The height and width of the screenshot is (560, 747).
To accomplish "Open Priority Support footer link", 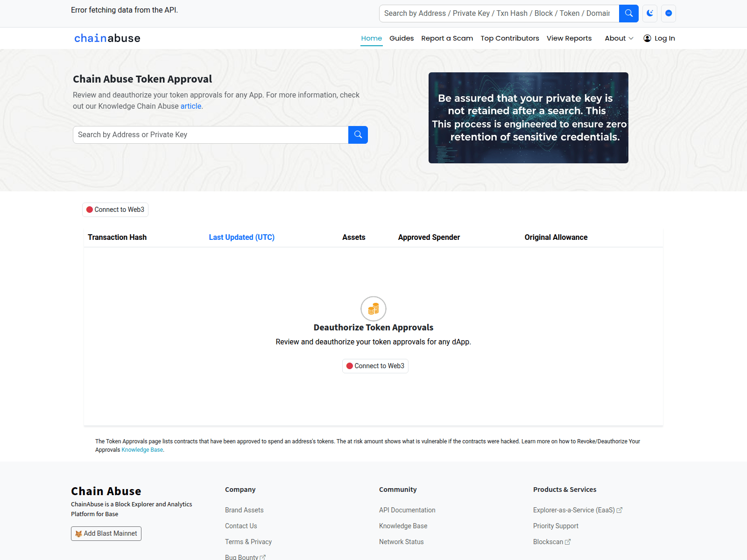I will (x=556, y=526).
